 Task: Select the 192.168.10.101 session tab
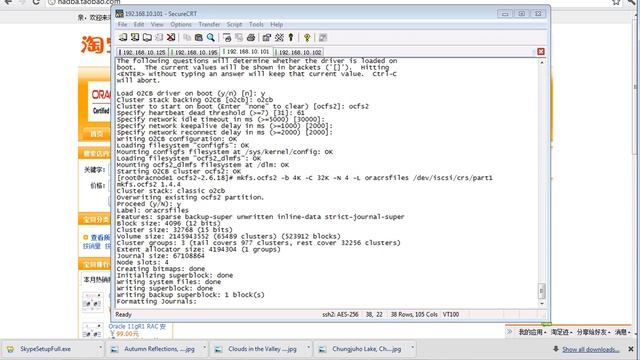coord(247,52)
